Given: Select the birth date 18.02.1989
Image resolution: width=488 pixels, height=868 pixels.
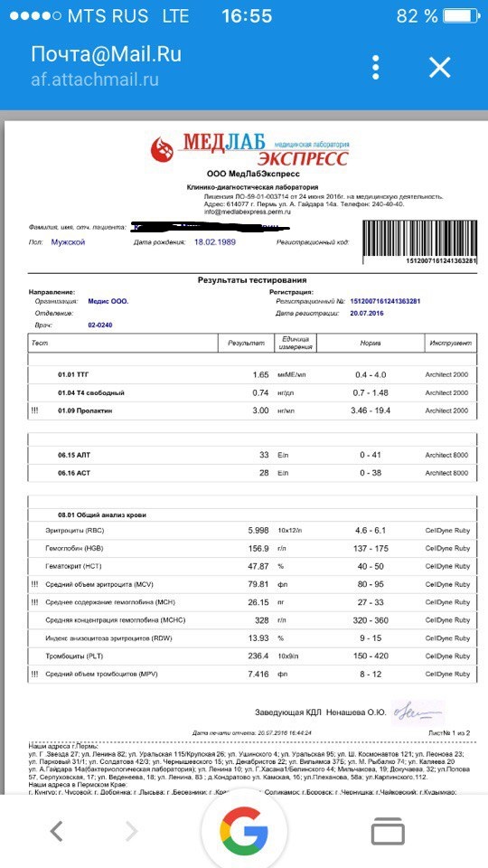Looking at the screenshot, I should coord(216,242).
